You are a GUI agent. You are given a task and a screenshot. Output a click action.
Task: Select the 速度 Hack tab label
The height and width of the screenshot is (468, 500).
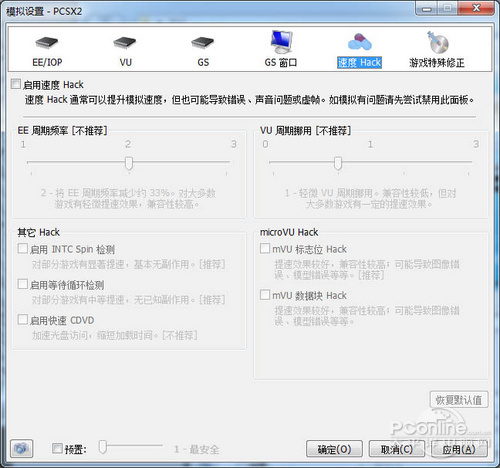[x=359, y=62]
